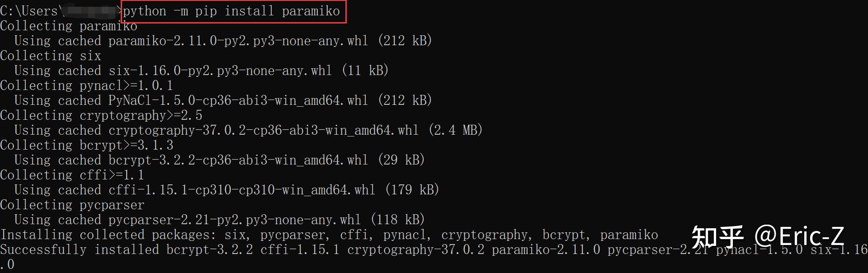Click the bcrypt-3.2.2 wheel filename
868x273 pixels.
[238, 160]
